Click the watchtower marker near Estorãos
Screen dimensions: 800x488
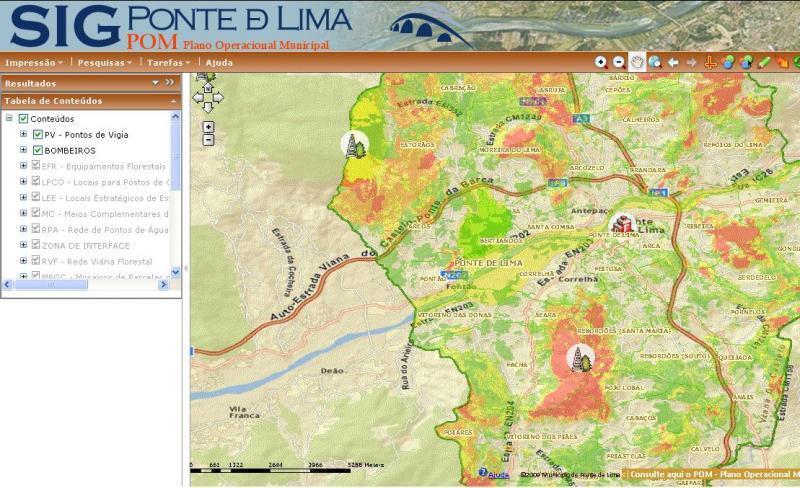click(x=353, y=146)
